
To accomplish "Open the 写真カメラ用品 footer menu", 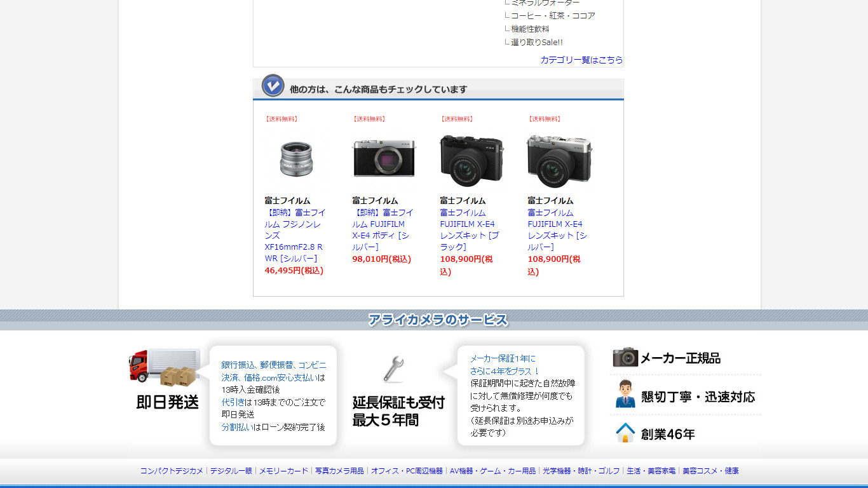I will 339,471.
